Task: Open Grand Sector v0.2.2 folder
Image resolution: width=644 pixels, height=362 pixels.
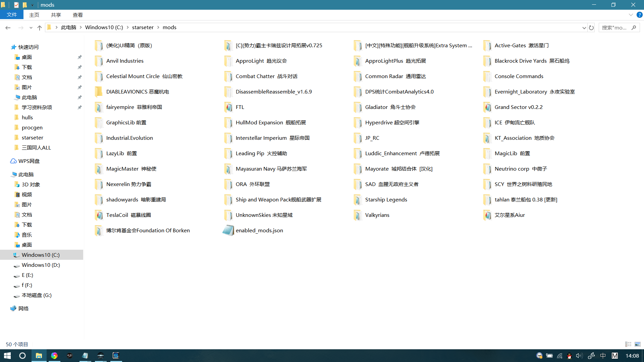Action: coord(518,107)
